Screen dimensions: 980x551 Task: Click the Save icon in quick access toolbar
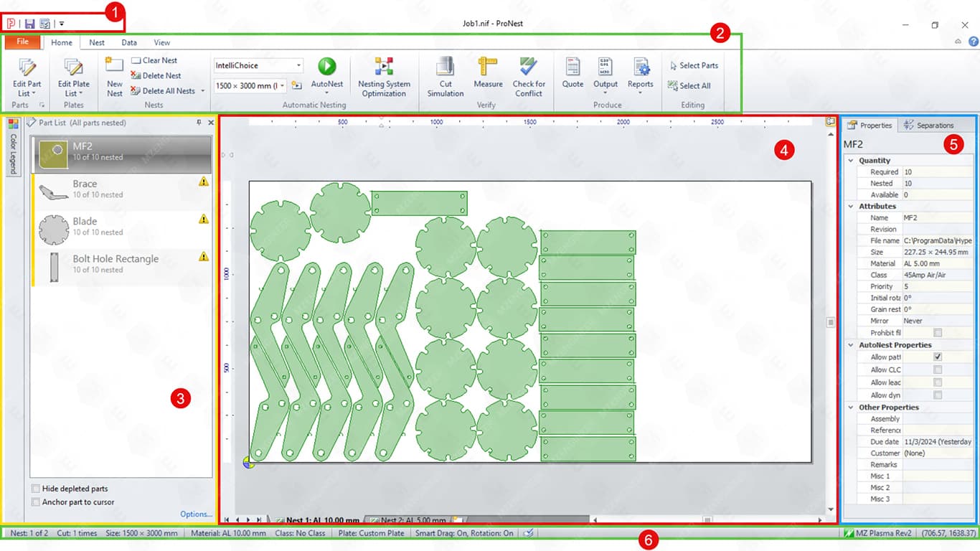(x=30, y=24)
